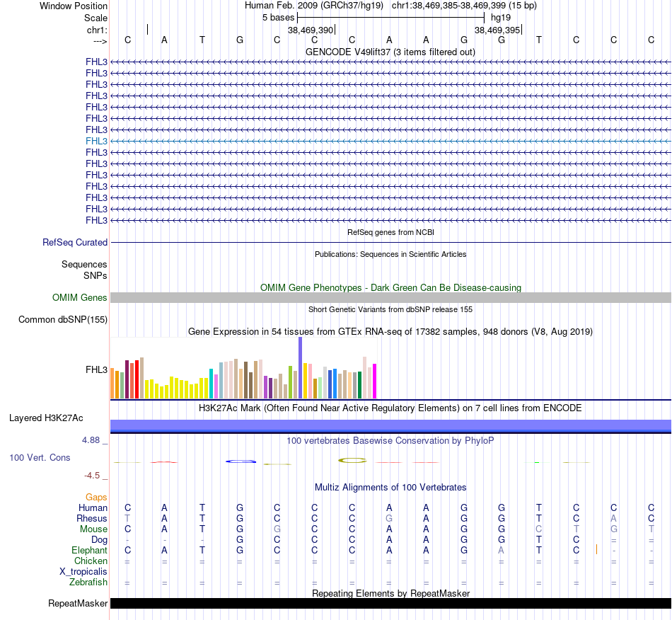The image size is (672, 620).
Task: Click the FHL3 label beside GTEx bar chart
Action: pyautogui.click(x=96, y=369)
